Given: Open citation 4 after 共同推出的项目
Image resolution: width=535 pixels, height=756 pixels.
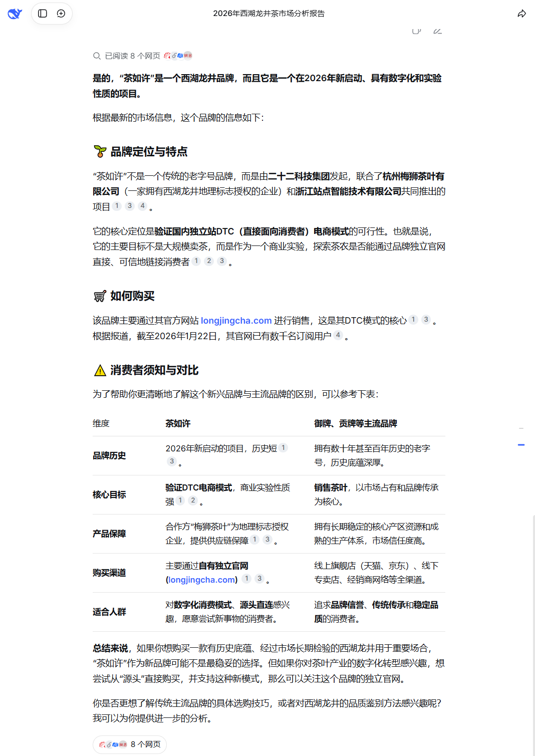Looking at the screenshot, I should [x=142, y=206].
